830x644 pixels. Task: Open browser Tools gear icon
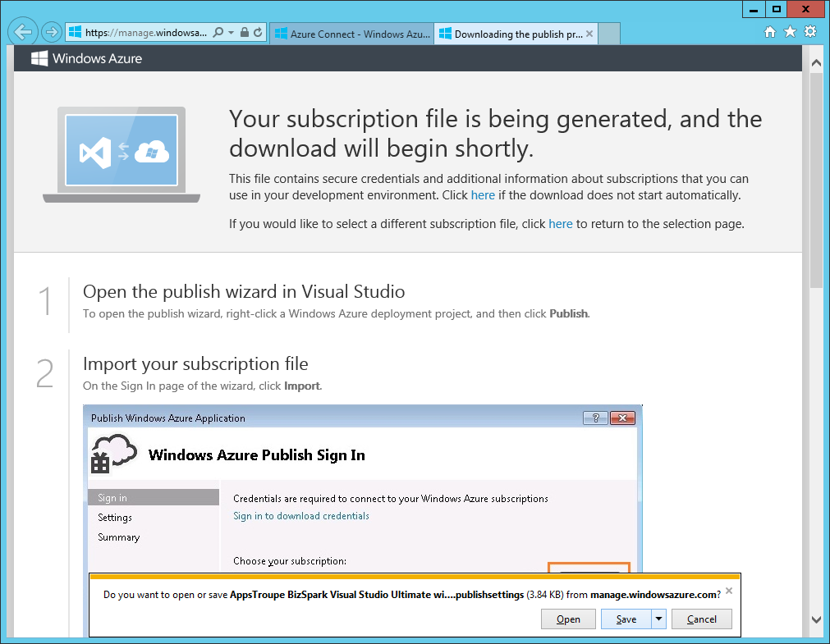[x=810, y=32]
